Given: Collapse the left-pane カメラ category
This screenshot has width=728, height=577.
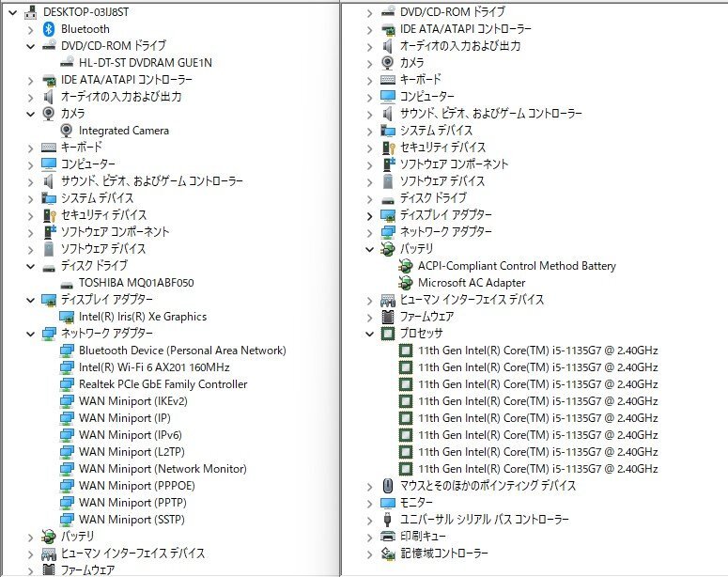Looking at the screenshot, I should [31, 114].
